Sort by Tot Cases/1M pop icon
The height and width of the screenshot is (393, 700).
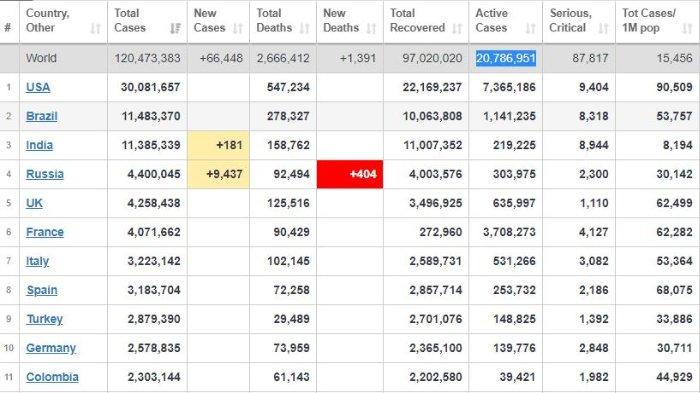coord(687,29)
